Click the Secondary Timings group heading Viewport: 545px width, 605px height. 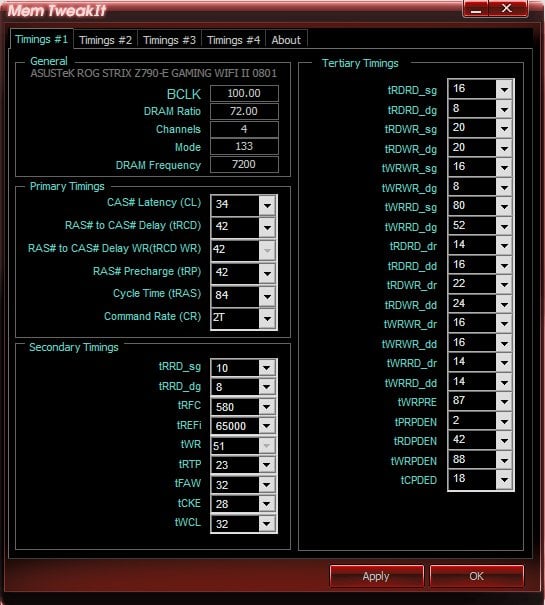(x=74, y=347)
